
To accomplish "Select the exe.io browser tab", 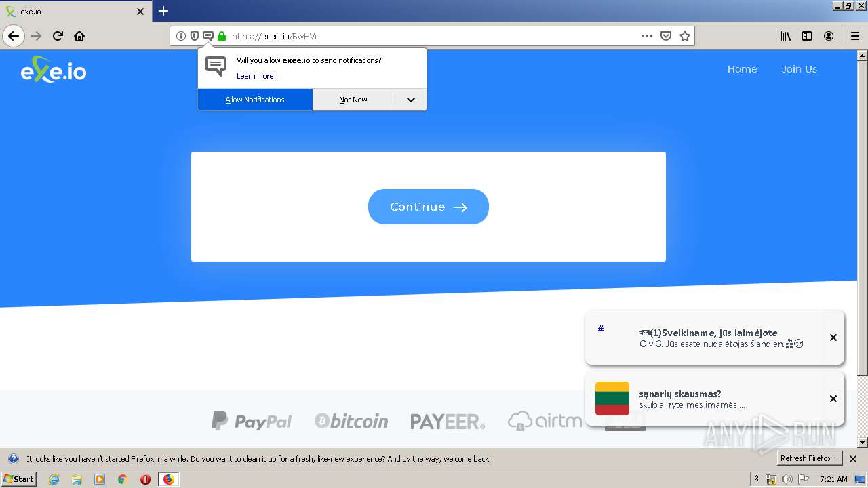I will 75,12.
